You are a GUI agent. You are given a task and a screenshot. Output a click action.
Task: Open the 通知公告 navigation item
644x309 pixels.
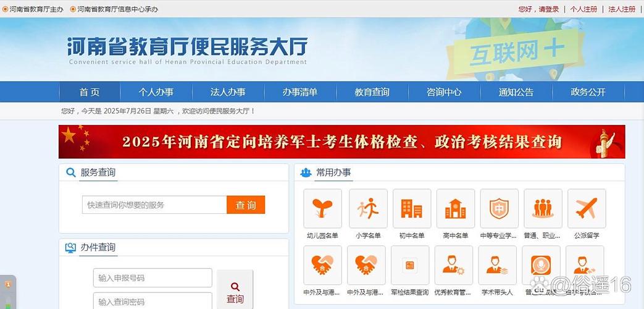pos(516,92)
